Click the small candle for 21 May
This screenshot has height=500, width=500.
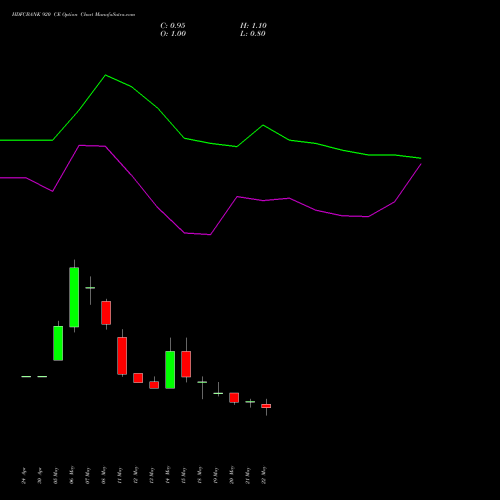250,402
